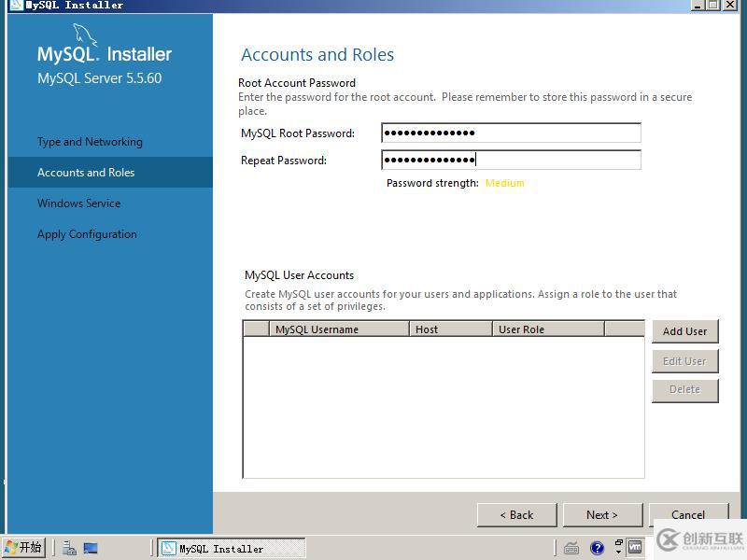Cancel the installer configuration

click(688, 515)
